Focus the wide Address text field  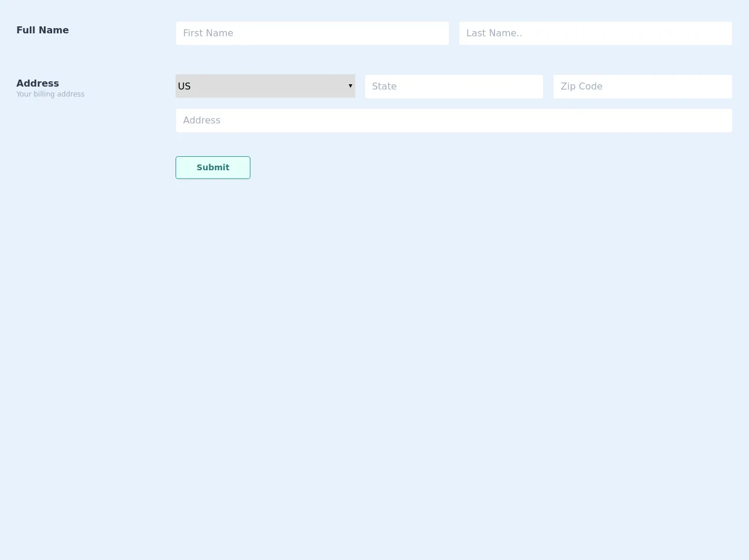pos(453,121)
